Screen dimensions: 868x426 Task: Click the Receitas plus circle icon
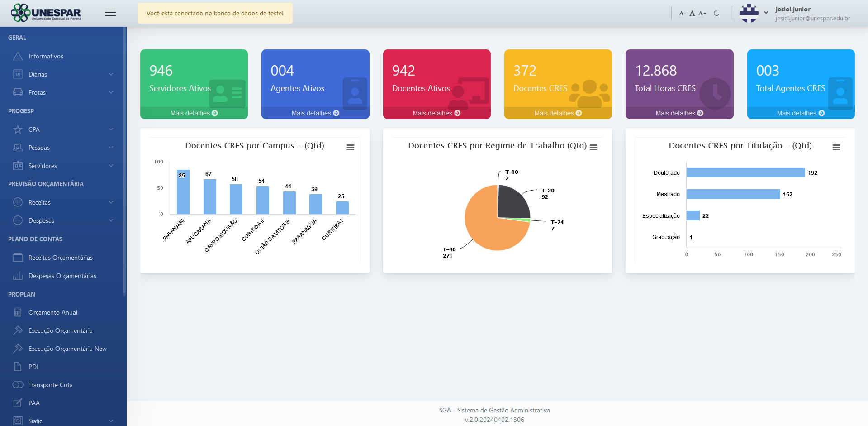point(18,202)
